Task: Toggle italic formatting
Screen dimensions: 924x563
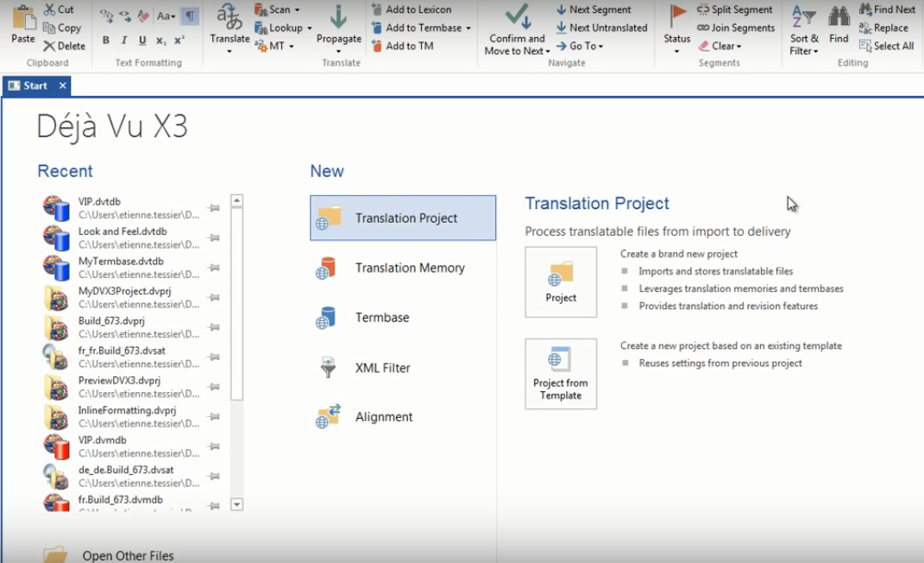Action: click(123, 40)
